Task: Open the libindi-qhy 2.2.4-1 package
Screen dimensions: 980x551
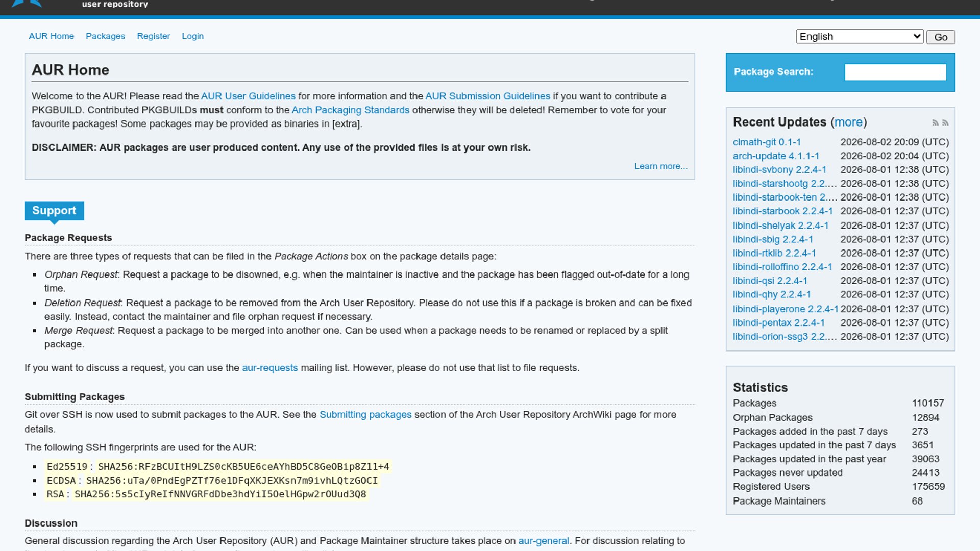Action: 772,294
